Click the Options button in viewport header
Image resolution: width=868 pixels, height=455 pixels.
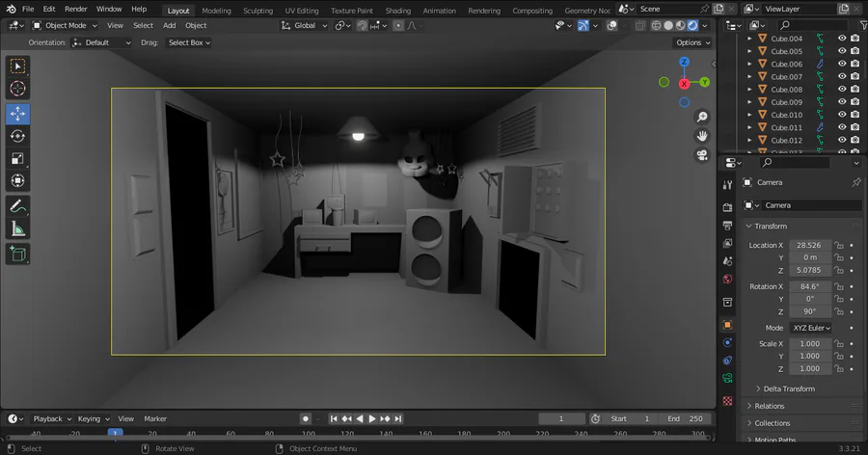[x=692, y=42]
